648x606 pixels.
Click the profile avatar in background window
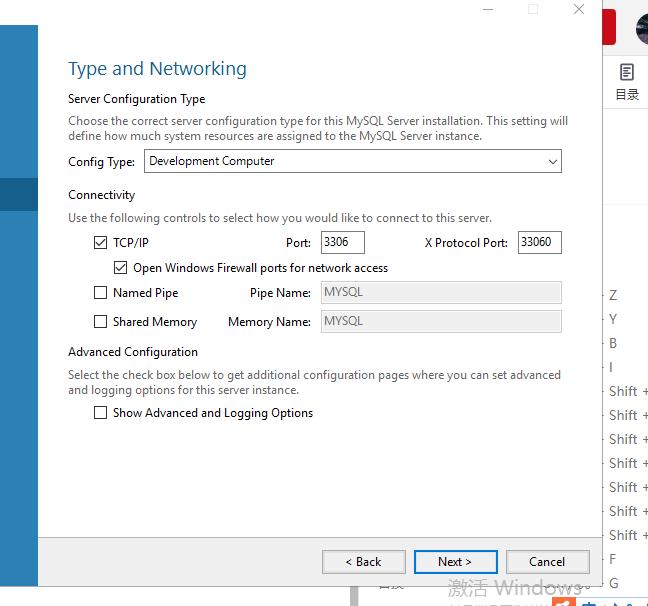[642, 29]
